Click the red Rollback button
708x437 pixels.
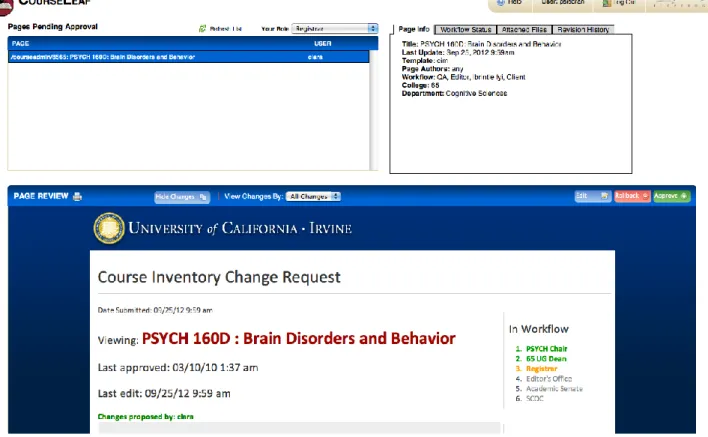pyautogui.click(x=632, y=196)
